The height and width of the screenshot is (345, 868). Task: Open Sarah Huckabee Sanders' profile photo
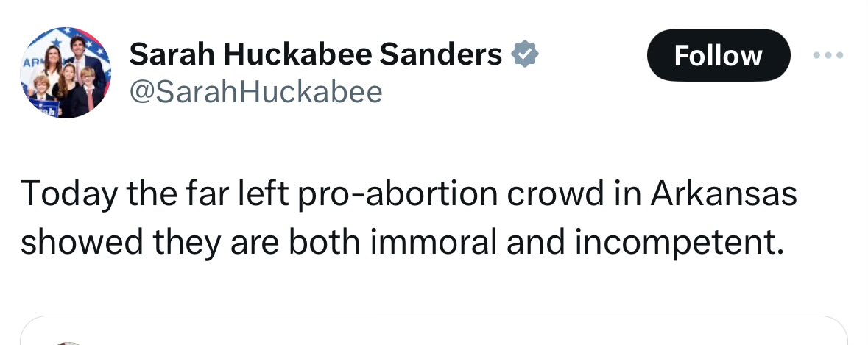point(66,74)
